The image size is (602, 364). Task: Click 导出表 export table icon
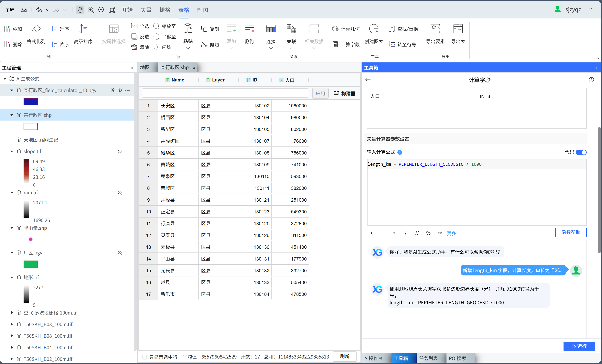point(458,29)
